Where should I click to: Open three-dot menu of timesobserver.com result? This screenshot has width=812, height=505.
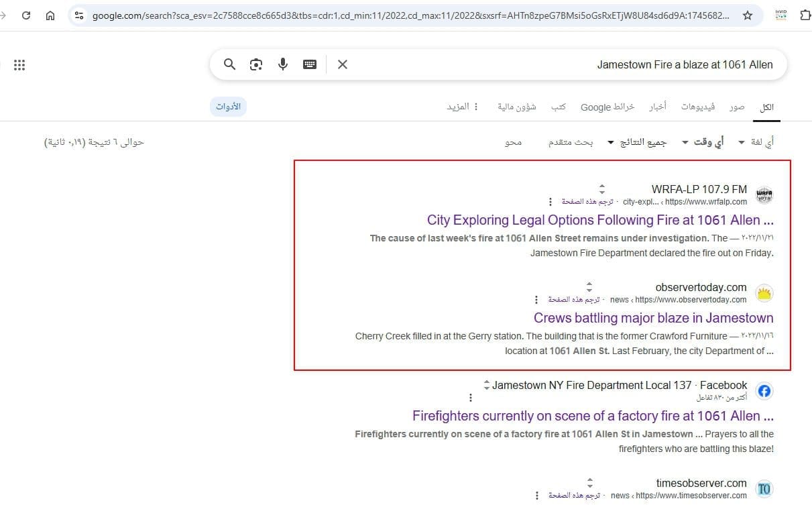tap(537, 496)
